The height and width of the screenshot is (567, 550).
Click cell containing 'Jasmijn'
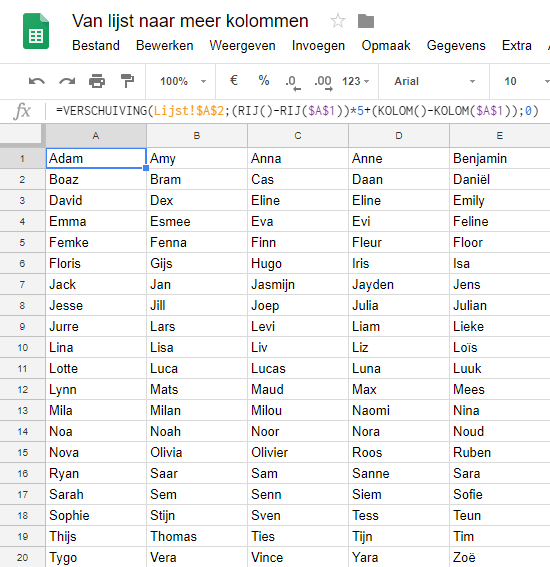click(298, 284)
